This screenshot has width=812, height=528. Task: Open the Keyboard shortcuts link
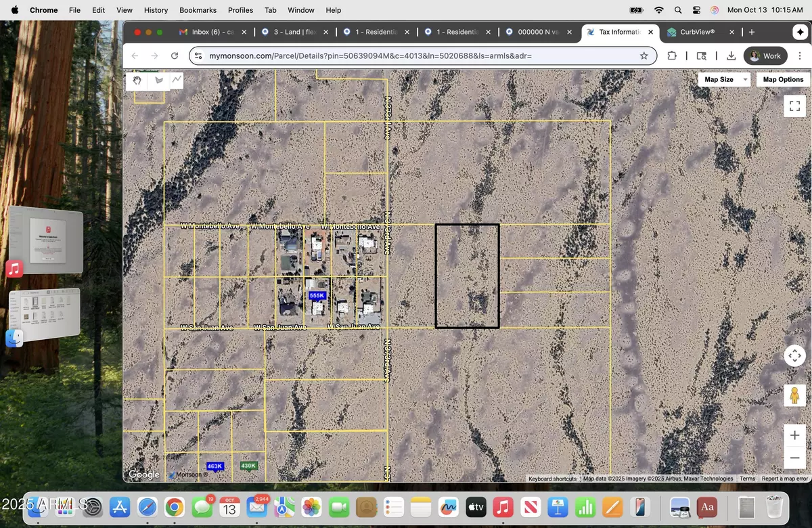pyautogui.click(x=552, y=479)
